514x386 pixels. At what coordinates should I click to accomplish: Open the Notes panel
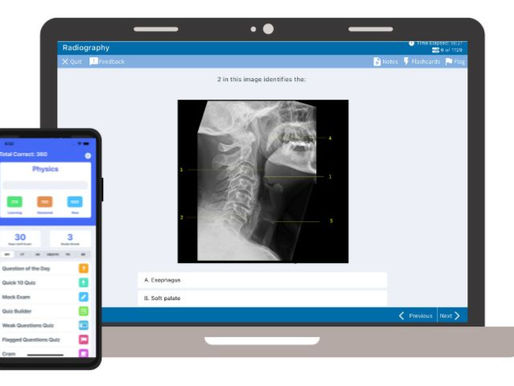(x=386, y=62)
